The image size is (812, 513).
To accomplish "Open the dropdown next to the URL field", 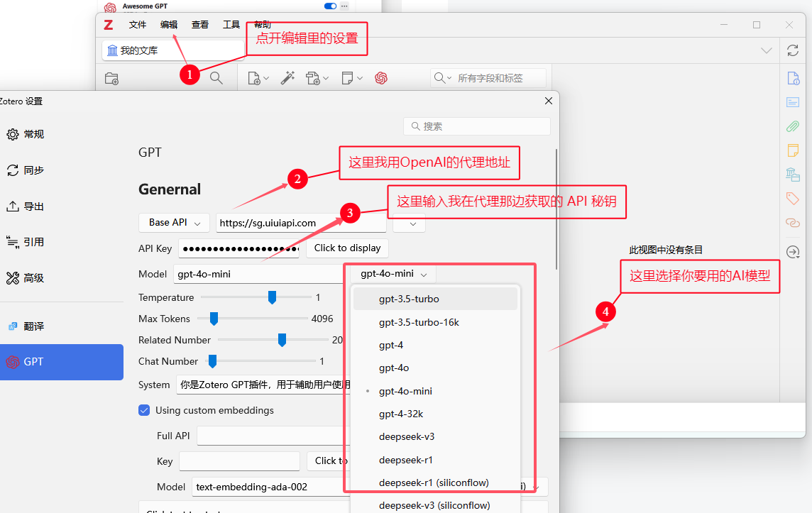I will (409, 224).
